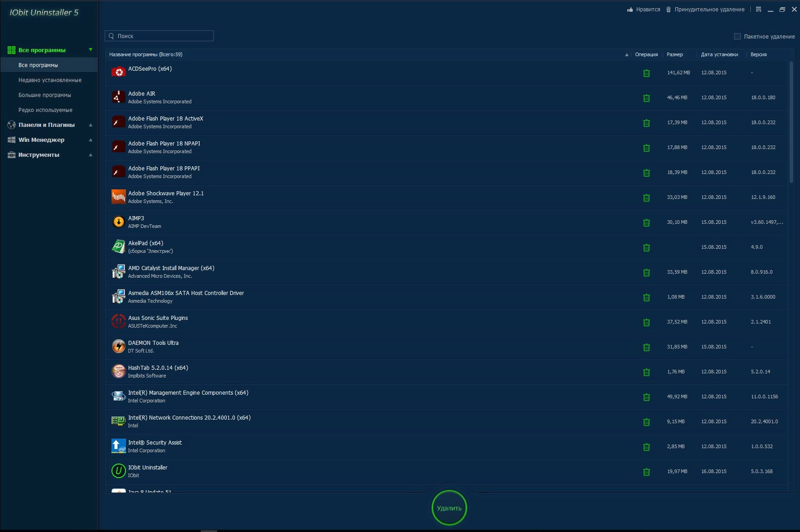Click the trash icon for Flash Player 18 ActiveX
This screenshot has width=800, height=532.
pos(646,123)
